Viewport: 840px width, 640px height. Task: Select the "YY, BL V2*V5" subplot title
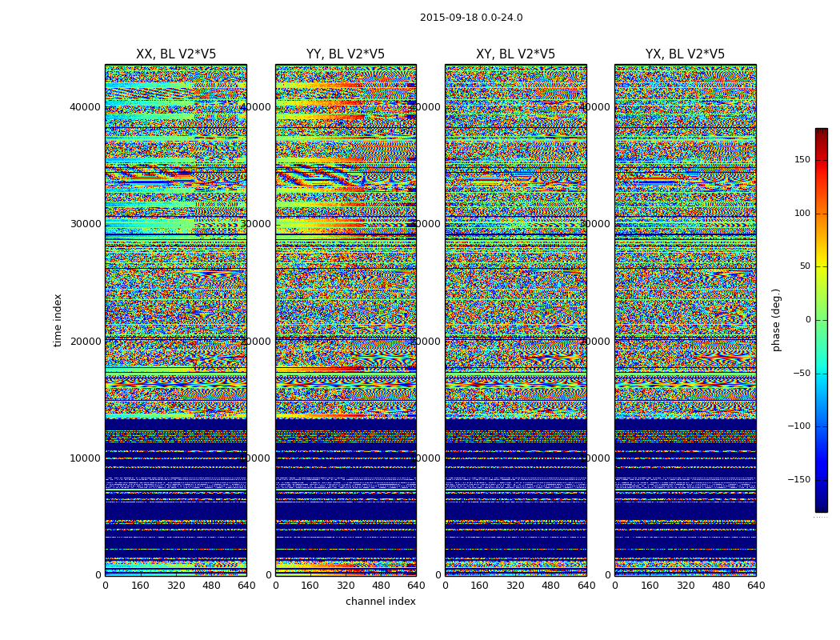[x=346, y=54]
